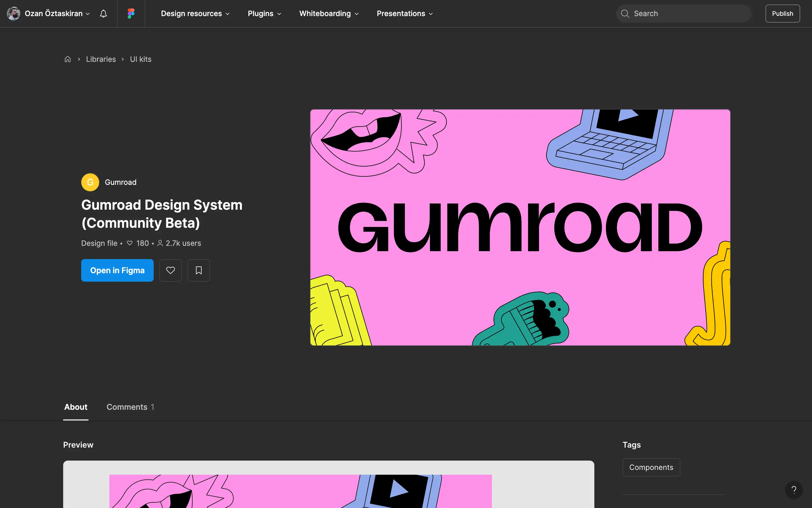812x508 pixels.
Task: Click the Publish button
Action: (x=782, y=14)
